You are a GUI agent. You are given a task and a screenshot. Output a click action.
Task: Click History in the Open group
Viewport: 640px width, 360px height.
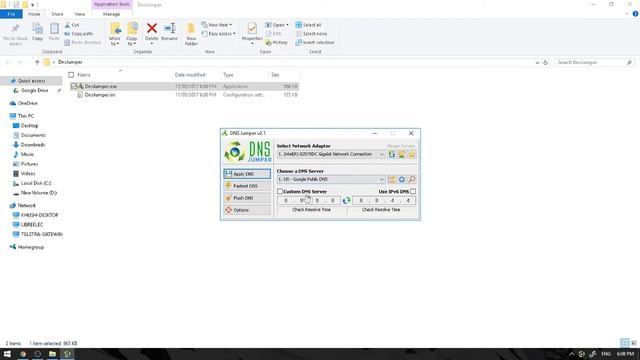(277, 42)
